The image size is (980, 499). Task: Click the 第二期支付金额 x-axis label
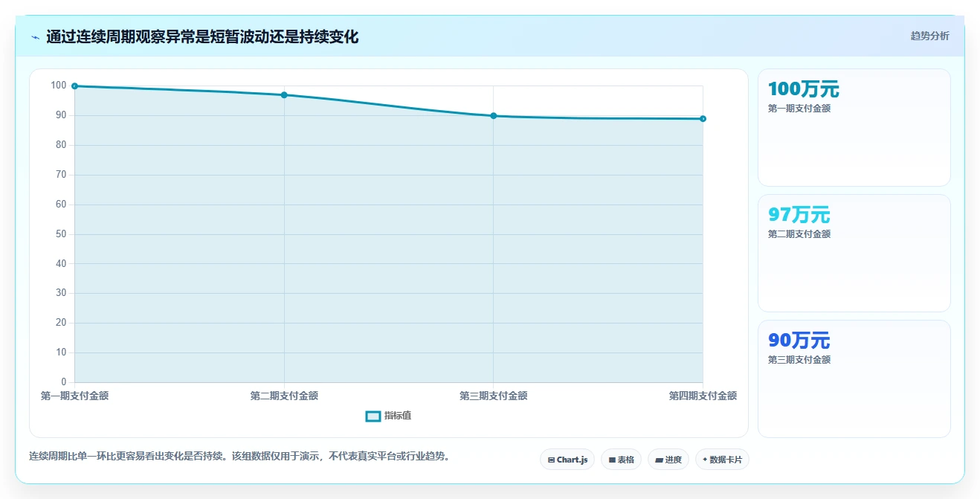(284, 396)
